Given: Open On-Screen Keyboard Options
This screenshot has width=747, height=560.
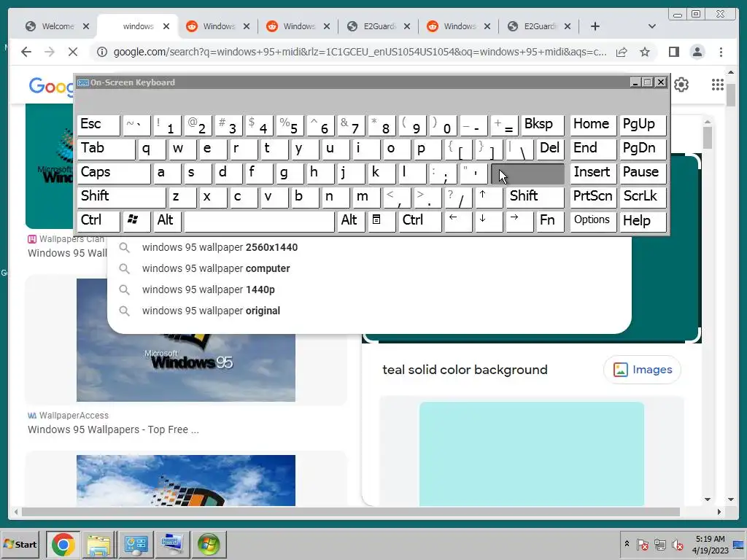Looking at the screenshot, I should [x=593, y=221].
